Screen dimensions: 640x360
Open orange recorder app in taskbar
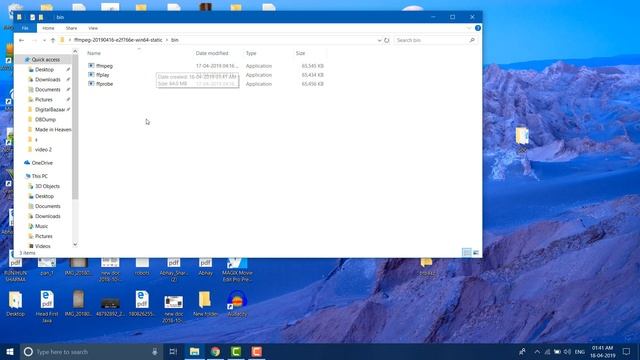coord(256,351)
